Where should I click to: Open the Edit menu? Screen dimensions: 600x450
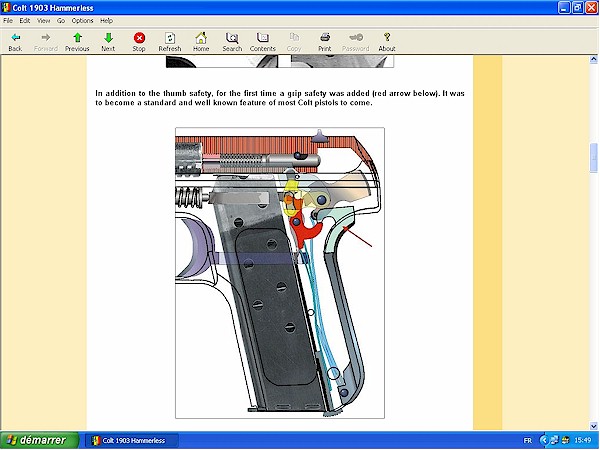[24, 21]
